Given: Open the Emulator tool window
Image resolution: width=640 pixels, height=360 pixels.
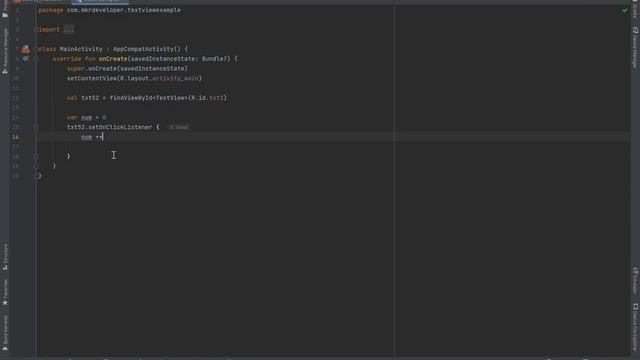Looking at the screenshot, I should pyautogui.click(x=635, y=281).
